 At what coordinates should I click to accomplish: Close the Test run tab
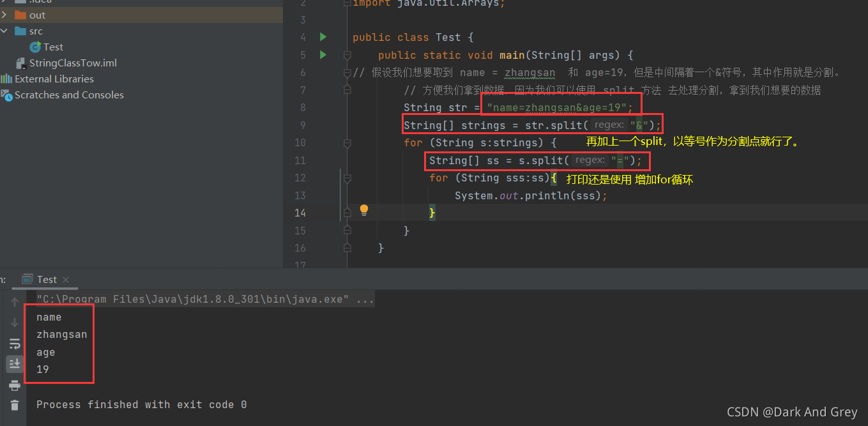[66, 280]
